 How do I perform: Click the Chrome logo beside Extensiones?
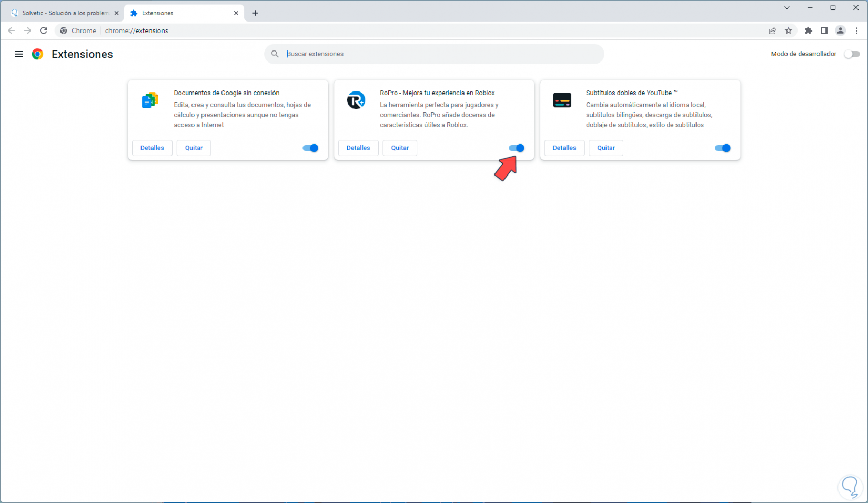click(x=37, y=54)
